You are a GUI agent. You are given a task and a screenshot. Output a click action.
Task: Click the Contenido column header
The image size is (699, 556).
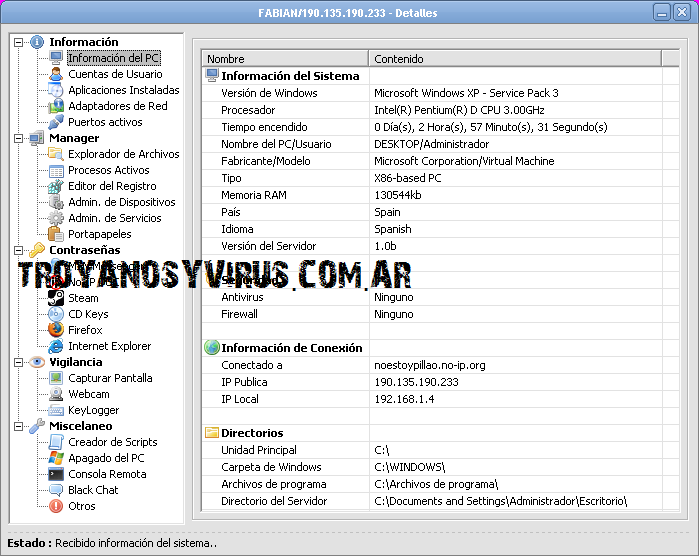[x=515, y=59]
